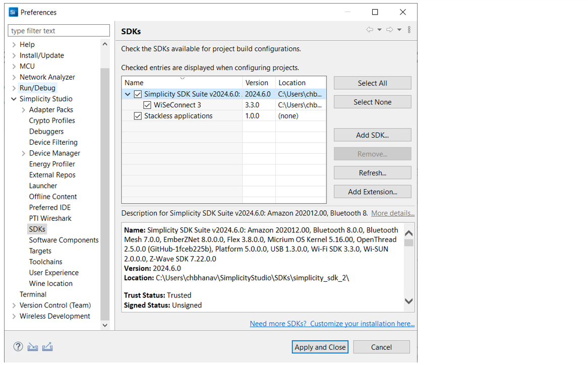Viewport: 588px width, 365px height.
Task: Open the Need more SDKs link
Action: [x=332, y=324]
